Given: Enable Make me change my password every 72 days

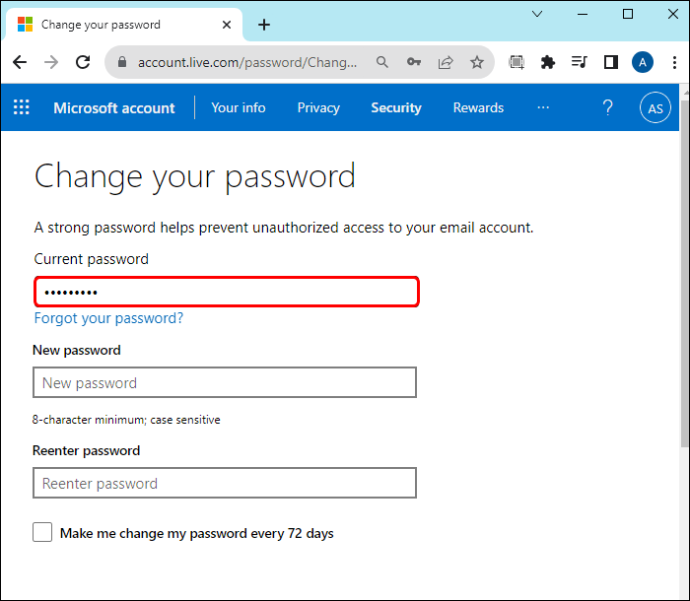Looking at the screenshot, I should click(x=42, y=532).
